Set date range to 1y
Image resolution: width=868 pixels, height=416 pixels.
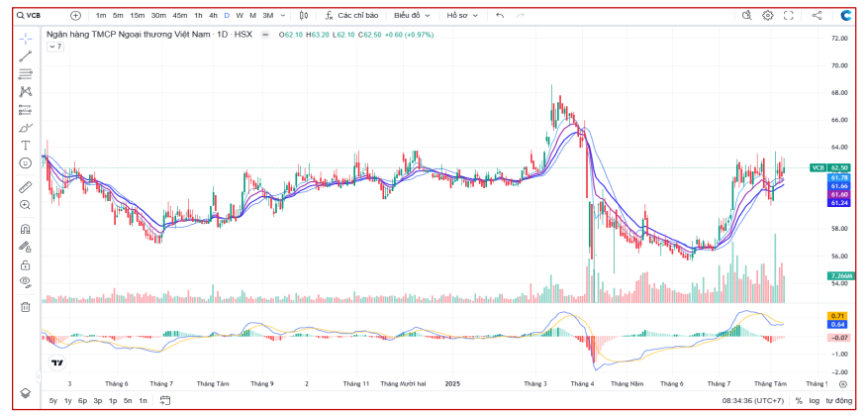[x=68, y=400]
